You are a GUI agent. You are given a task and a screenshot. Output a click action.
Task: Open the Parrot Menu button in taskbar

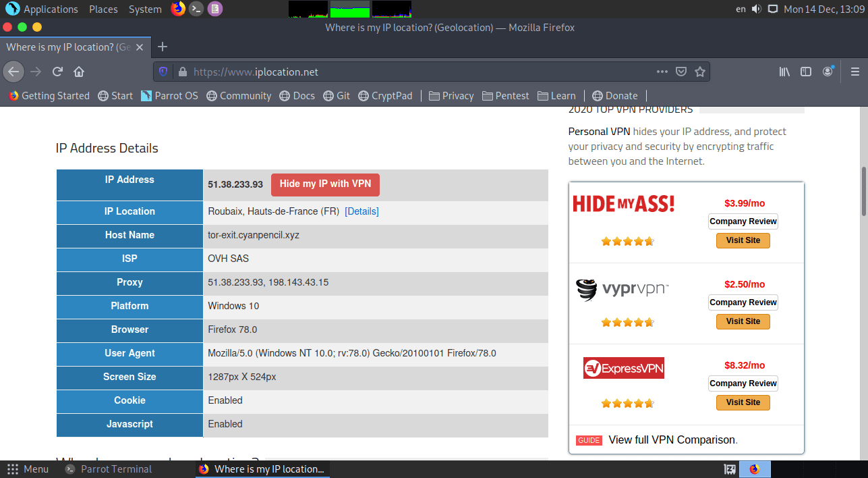tap(27, 469)
